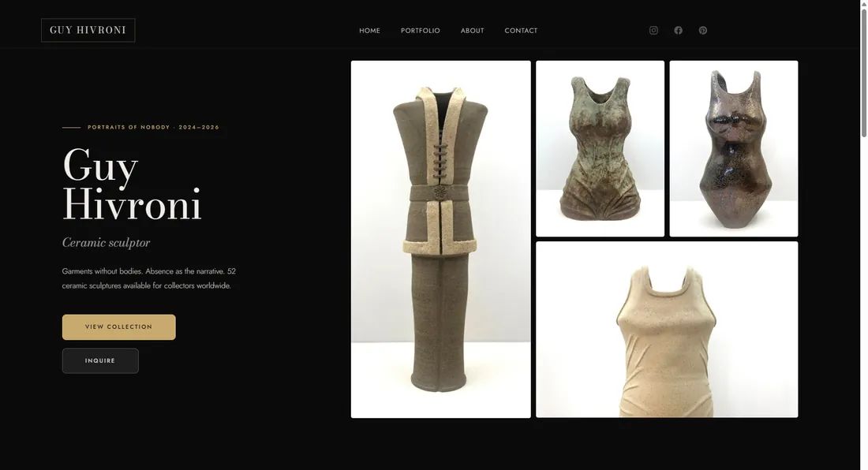Navigate to the About page

[x=472, y=31]
